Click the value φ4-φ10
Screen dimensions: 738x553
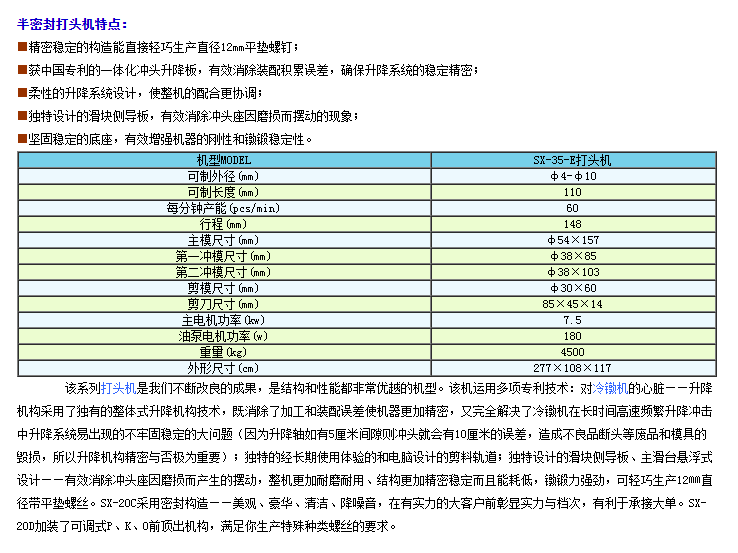click(x=573, y=176)
